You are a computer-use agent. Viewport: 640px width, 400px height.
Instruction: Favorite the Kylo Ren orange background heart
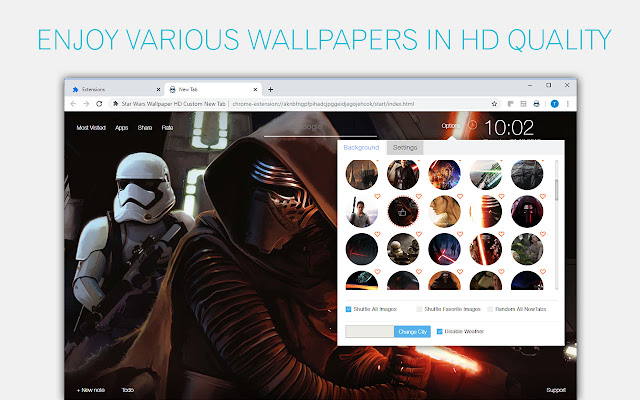click(x=460, y=271)
